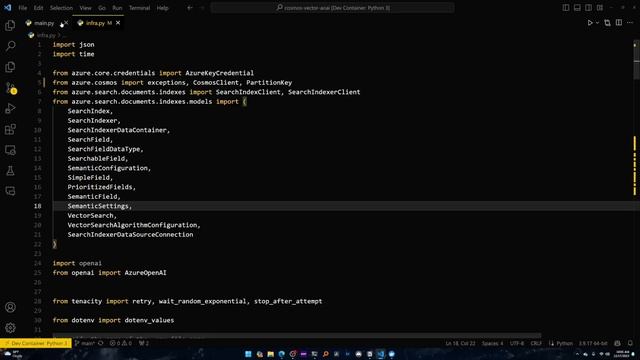This screenshot has height=360, width=640.
Task: Open Microsoft Edge from the taskbar
Action: [282, 354]
